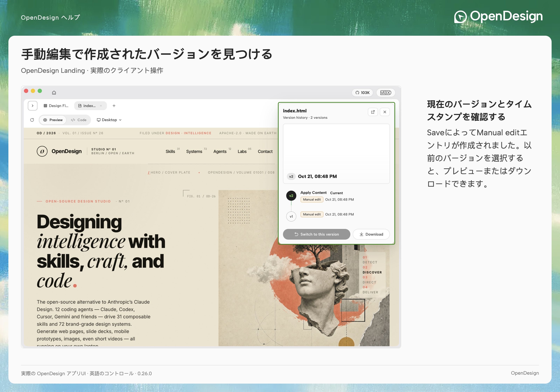Screen dimensions: 560x392
Task: Switch to Code view
Action: coord(79,120)
